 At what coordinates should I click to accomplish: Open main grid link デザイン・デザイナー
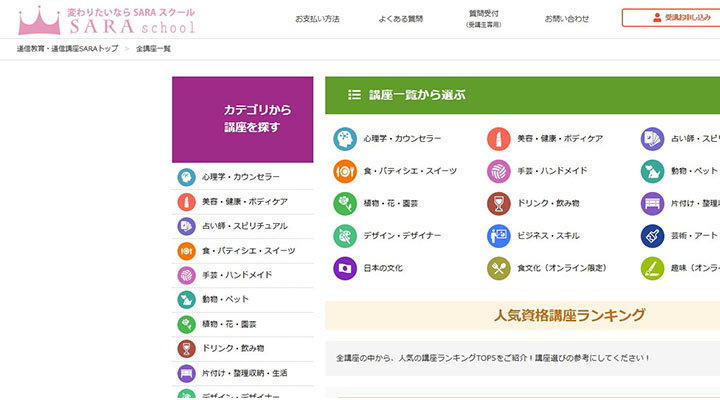[402, 236]
